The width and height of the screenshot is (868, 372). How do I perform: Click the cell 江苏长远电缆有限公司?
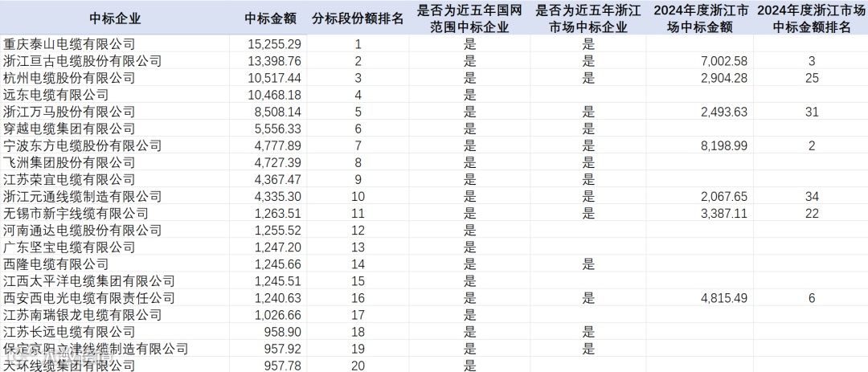click(68, 332)
